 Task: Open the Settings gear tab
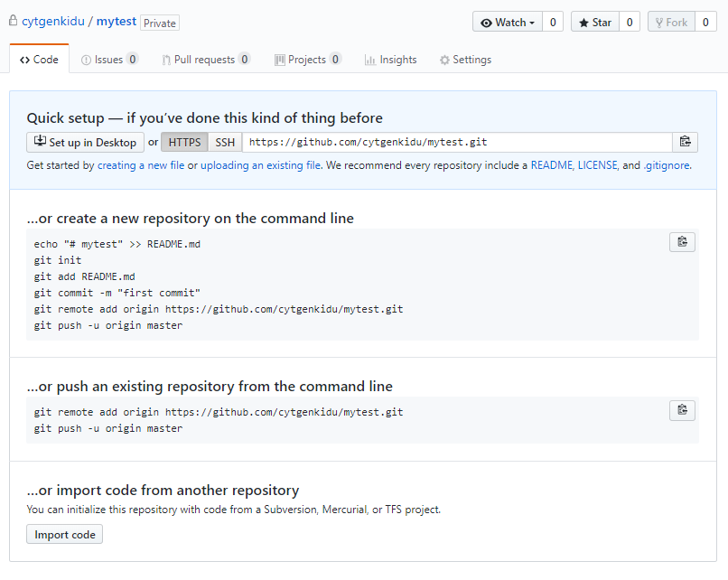pos(465,60)
